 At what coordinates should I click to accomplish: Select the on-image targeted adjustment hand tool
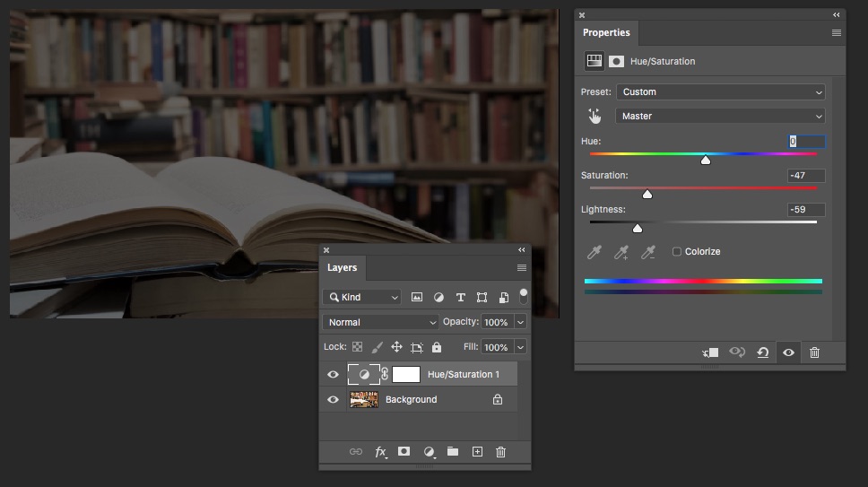(x=595, y=116)
